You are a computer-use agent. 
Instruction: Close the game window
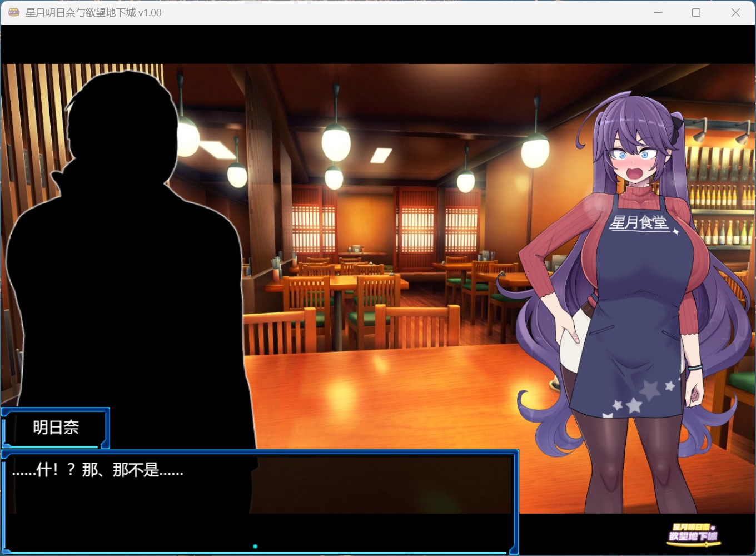click(735, 12)
